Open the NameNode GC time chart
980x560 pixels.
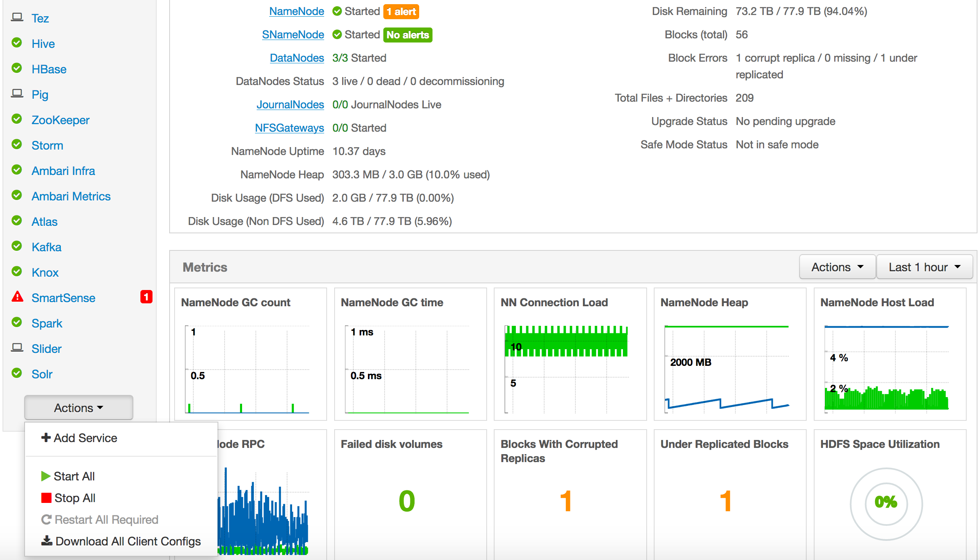tap(410, 354)
